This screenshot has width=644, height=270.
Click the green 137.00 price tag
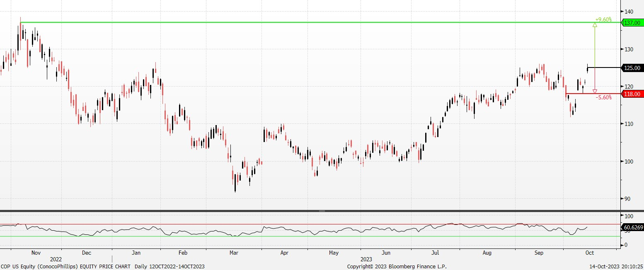point(633,23)
